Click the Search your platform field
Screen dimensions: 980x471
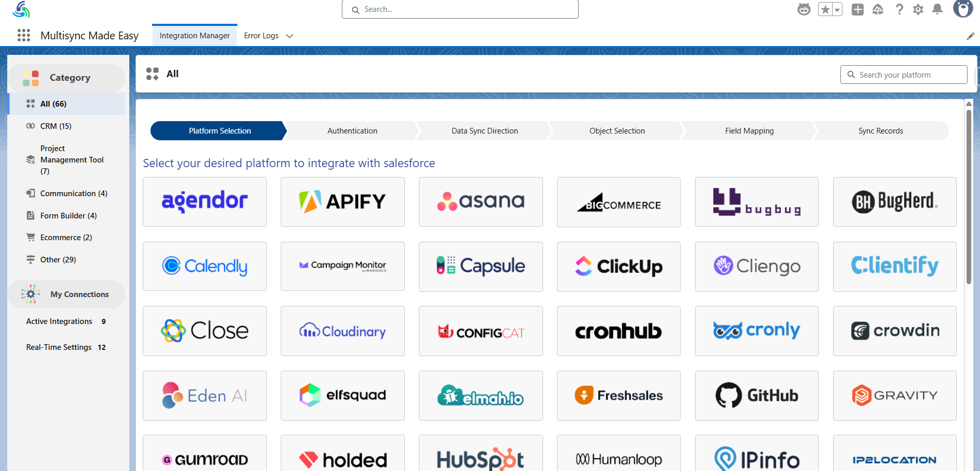(903, 75)
